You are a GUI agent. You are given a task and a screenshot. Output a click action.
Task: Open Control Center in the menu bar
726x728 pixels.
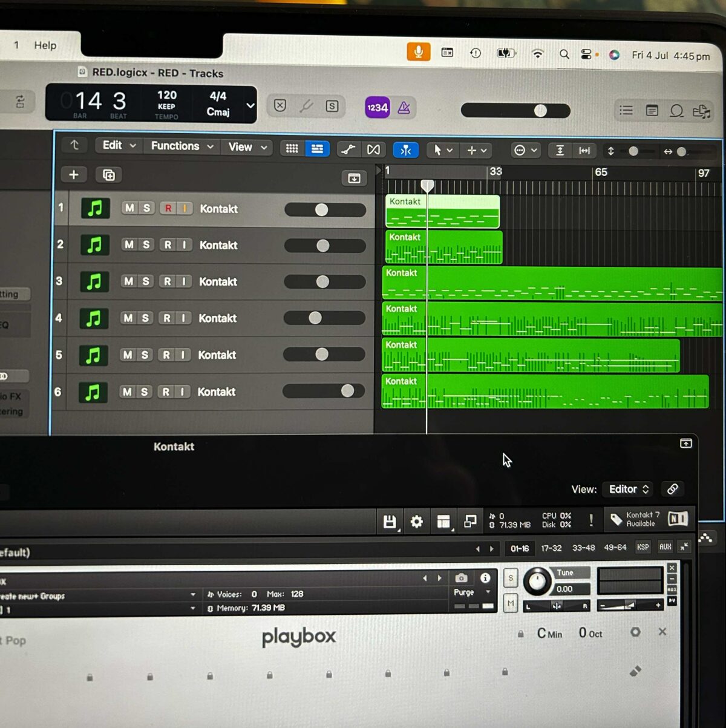587,54
